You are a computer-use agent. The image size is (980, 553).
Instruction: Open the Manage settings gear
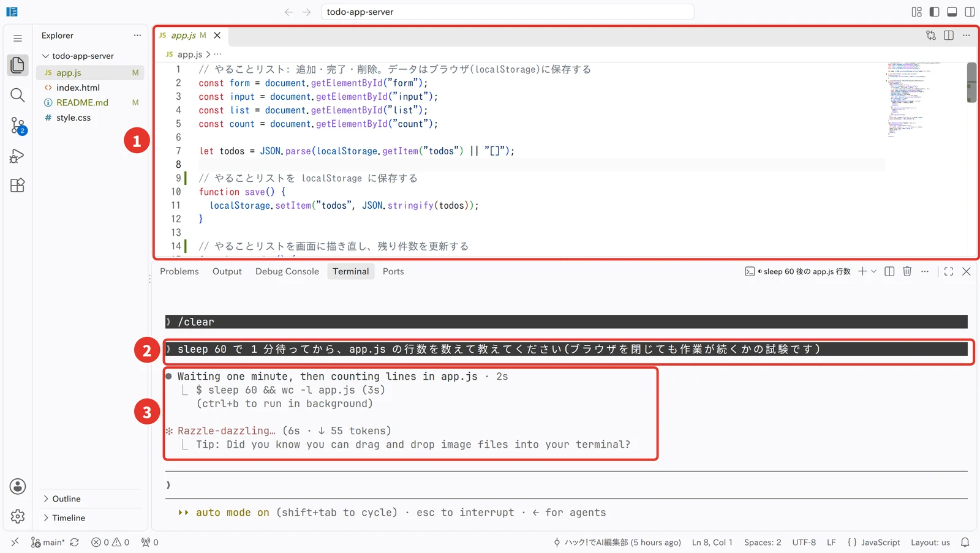17,517
